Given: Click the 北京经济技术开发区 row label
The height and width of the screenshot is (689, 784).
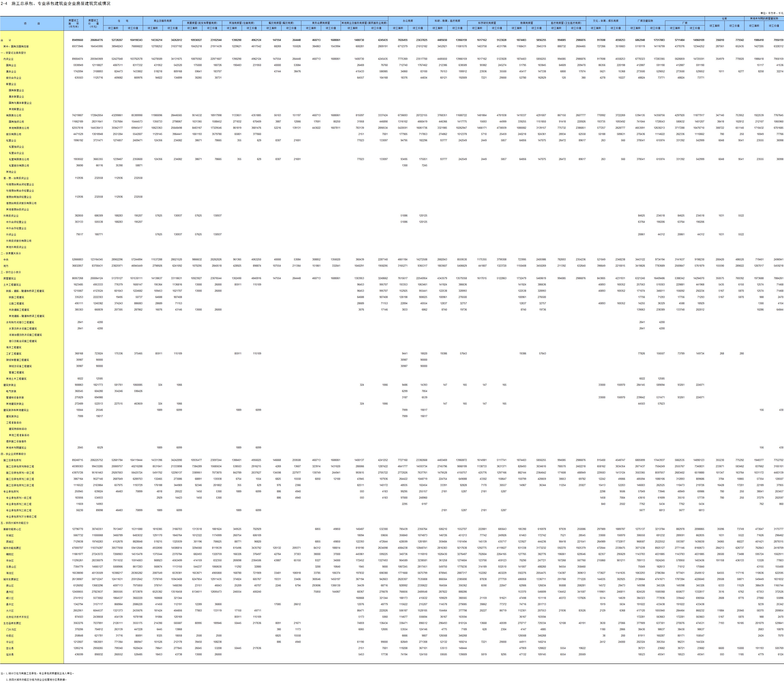Looking at the screenshot, I should click(x=18, y=617).
